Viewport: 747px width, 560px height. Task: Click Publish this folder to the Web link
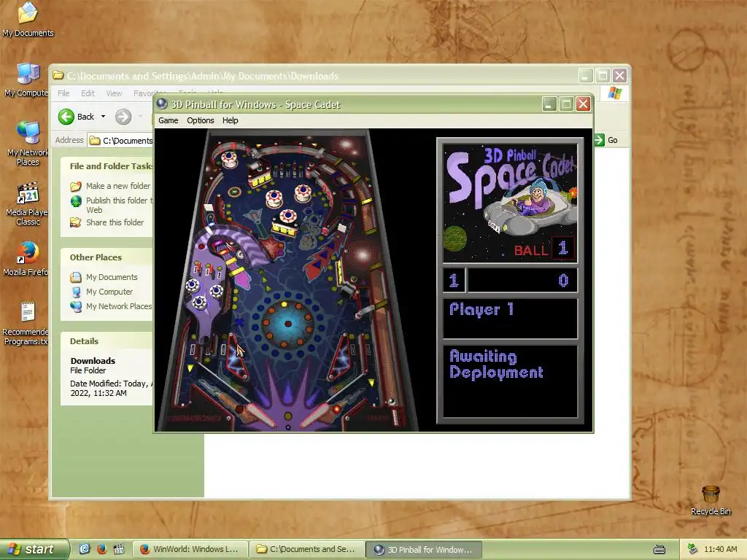pyautogui.click(x=119, y=205)
